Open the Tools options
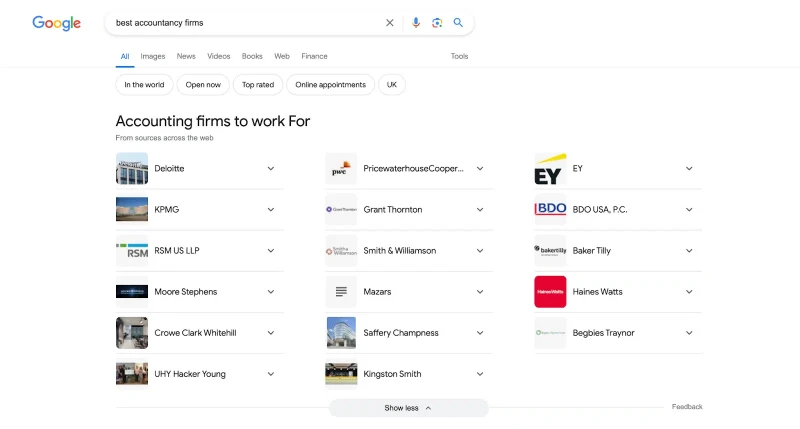Screen dimensions: 800x429 pos(459,56)
